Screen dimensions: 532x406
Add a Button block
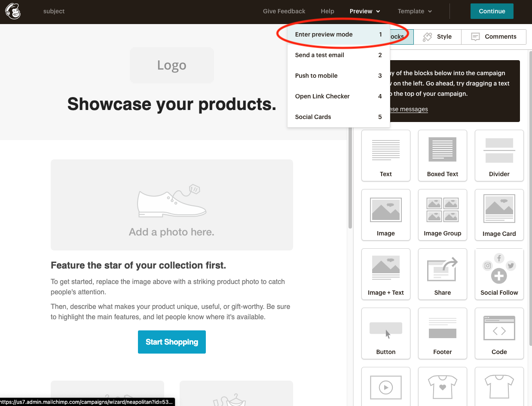386,333
